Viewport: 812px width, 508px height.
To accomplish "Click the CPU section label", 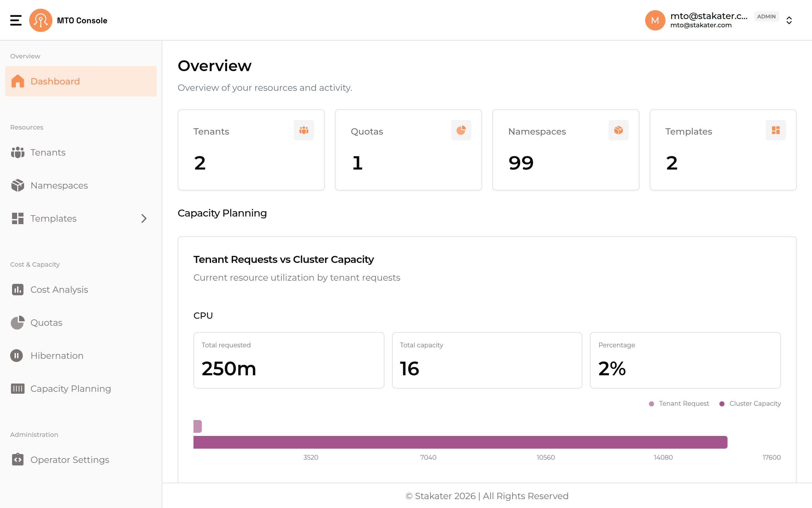I will click(203, 316).
